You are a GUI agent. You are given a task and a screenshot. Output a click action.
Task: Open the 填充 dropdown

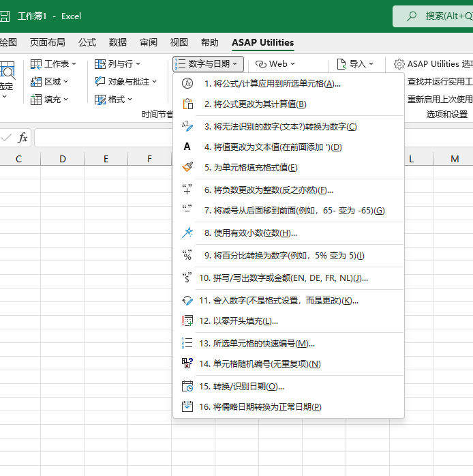pos(49,100)
